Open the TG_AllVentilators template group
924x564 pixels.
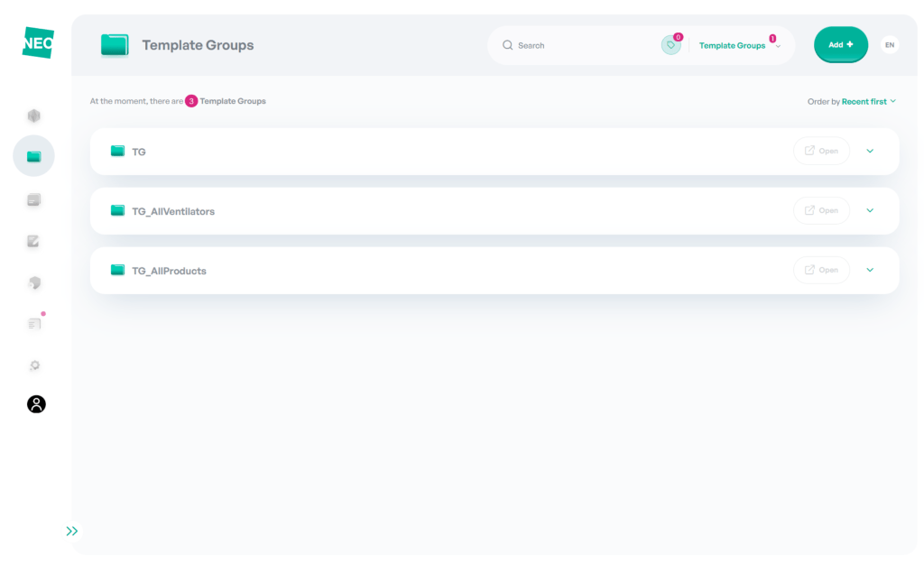click(821, 210)
